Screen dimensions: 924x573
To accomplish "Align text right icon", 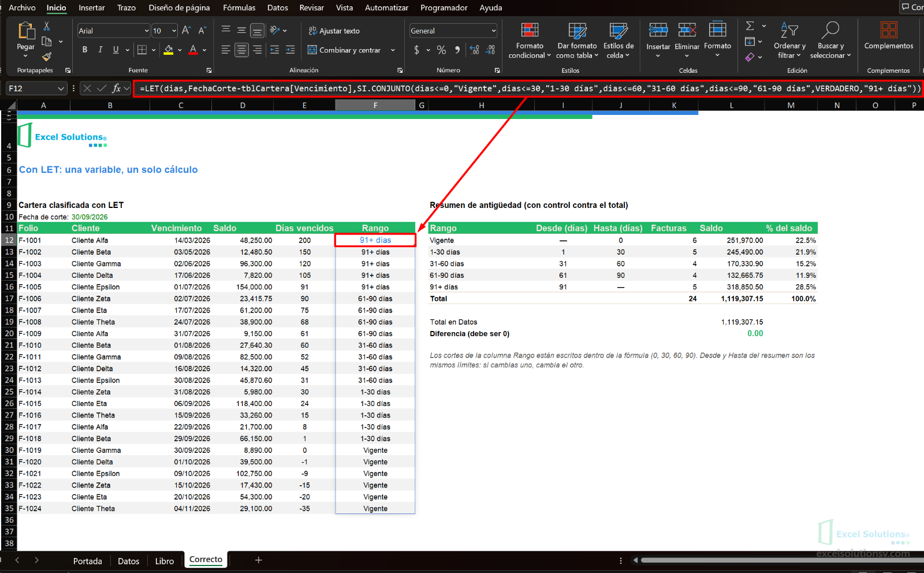I will [x=258, y=50].
